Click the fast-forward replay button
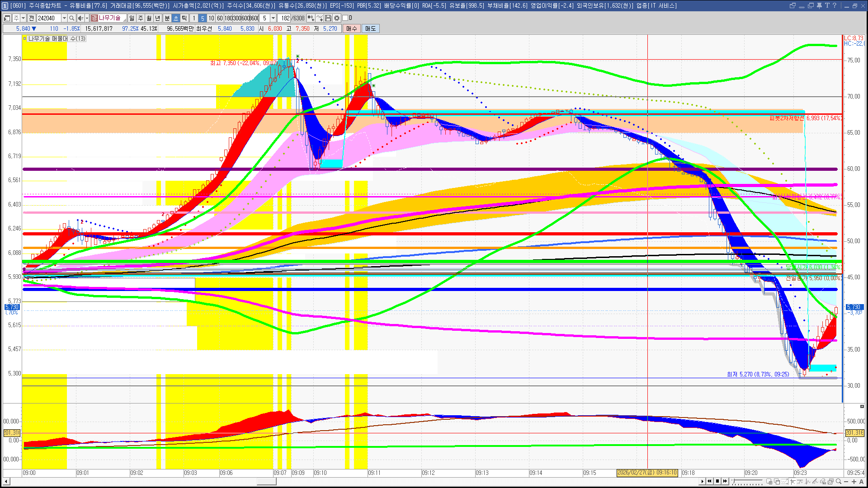Viewport: 868px width, 488px height. coord(725,481)
